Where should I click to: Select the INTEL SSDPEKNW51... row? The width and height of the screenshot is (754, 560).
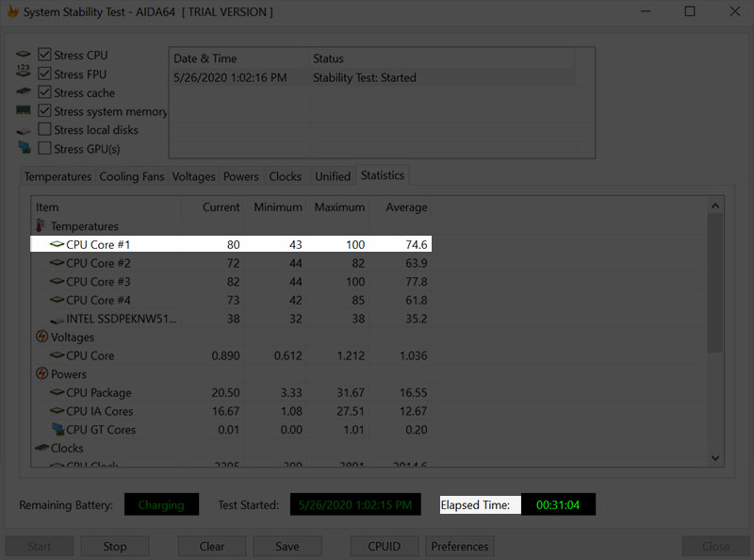(x=231, y=319)
